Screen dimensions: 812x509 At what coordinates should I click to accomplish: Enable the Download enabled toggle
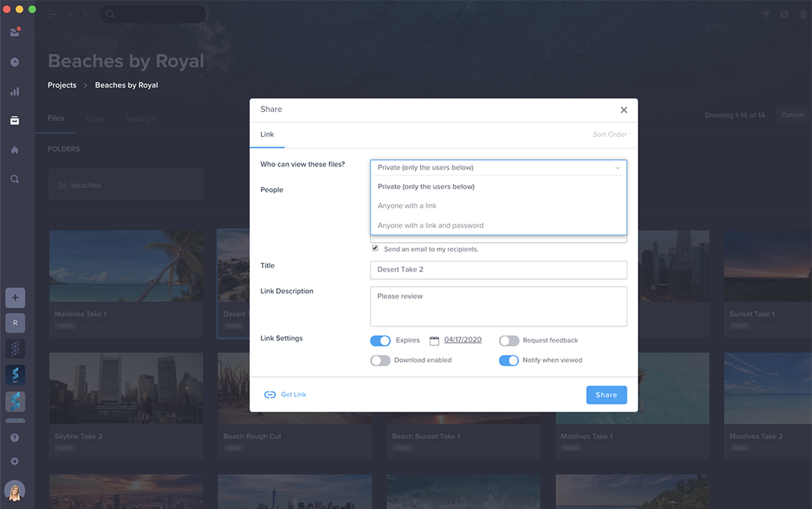point(380,360)
